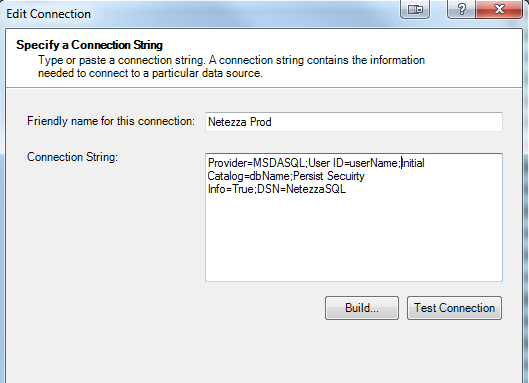The image size is (529, 383).
Task: Open help with the question mark button
Action: [462, 9]
